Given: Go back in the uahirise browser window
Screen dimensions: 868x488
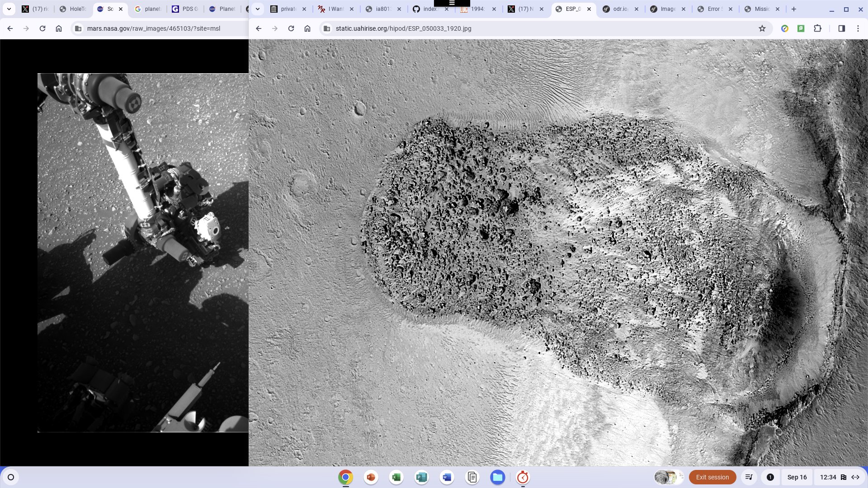Looking at the screenshot, I should pos(259,28).
